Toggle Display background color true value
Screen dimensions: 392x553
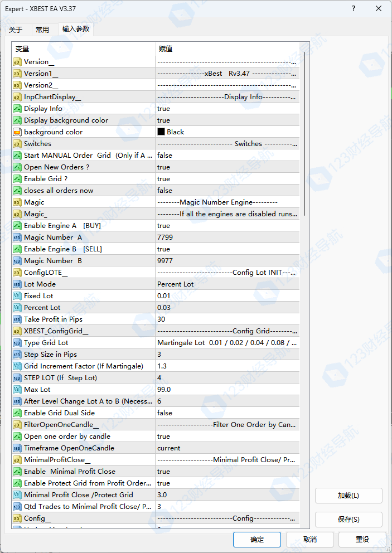(x=227, y=120)
